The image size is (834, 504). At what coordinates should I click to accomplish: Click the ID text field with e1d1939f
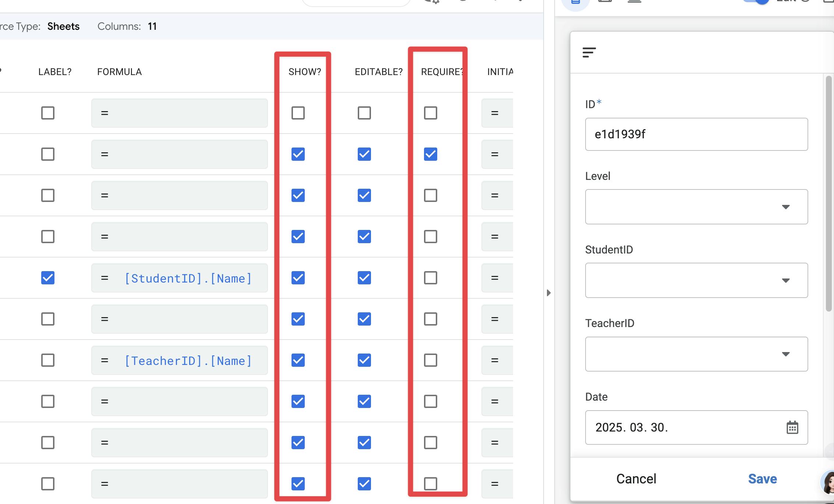(696, 134)
